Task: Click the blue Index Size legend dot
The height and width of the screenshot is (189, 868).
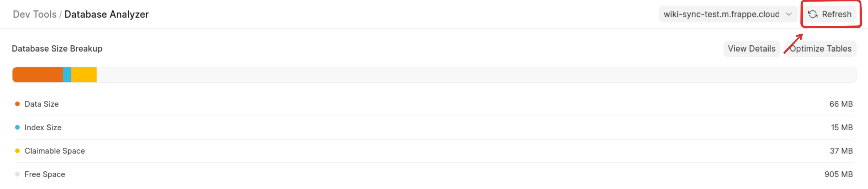Action: tap(17, 127)
